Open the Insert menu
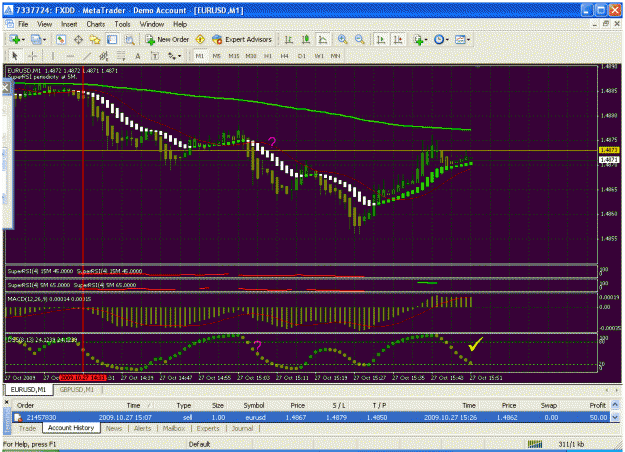 coord(69,24)
